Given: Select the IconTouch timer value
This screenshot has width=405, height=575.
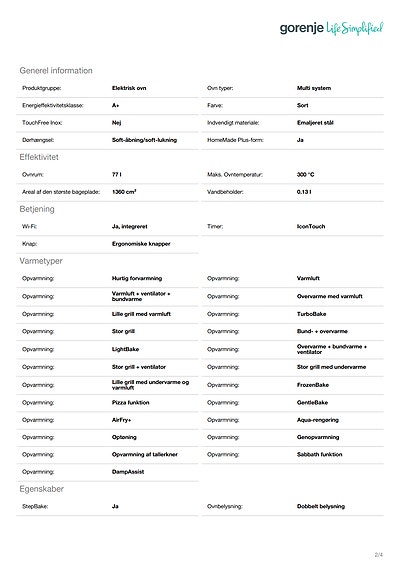Looking at the screenshot, I should point(311,226).
